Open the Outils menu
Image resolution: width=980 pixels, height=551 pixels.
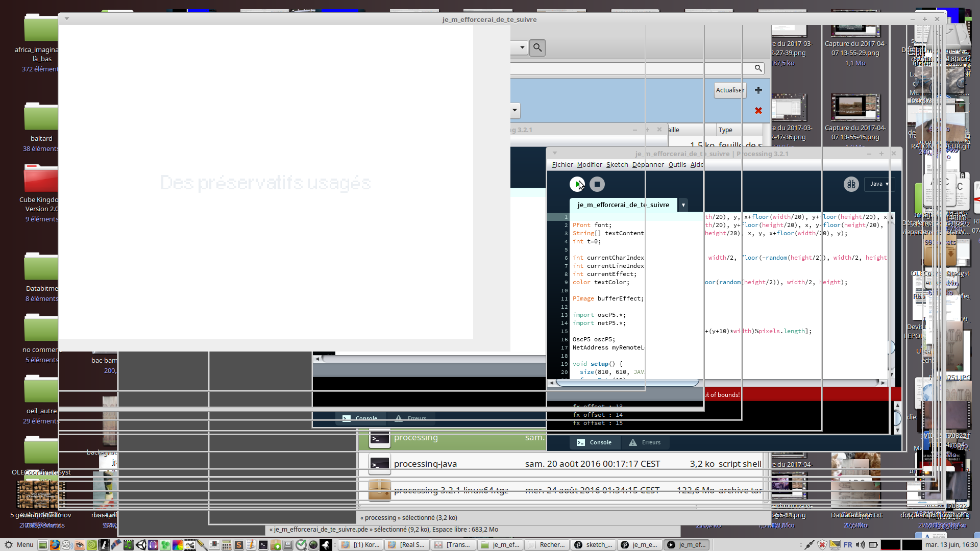pyautogui.click(x=677, y=164)
